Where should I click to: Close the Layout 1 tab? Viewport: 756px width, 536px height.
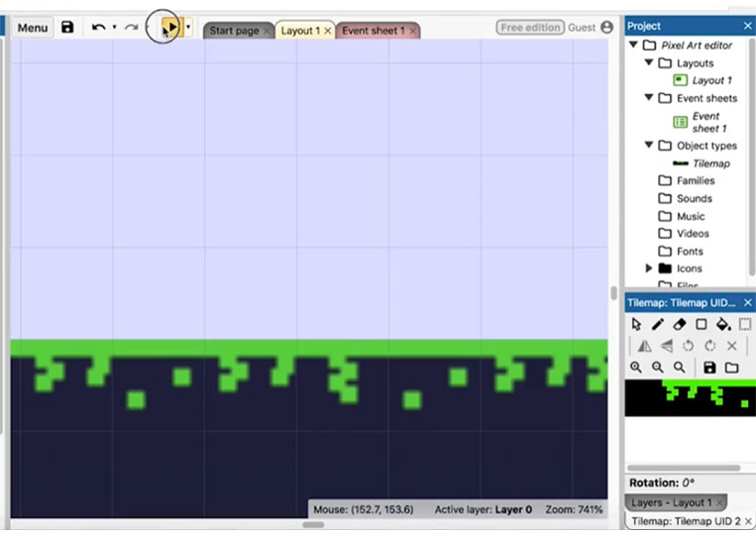click(x=328, y=31)
